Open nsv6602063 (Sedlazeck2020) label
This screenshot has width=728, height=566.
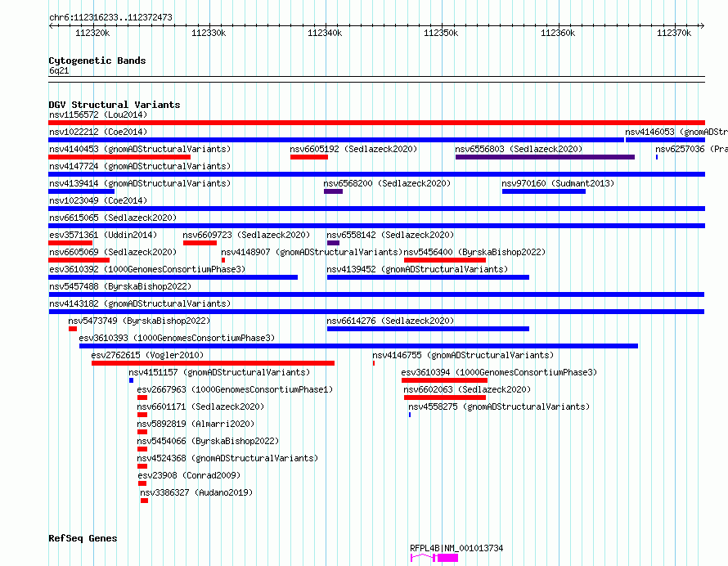click(467, 389)
